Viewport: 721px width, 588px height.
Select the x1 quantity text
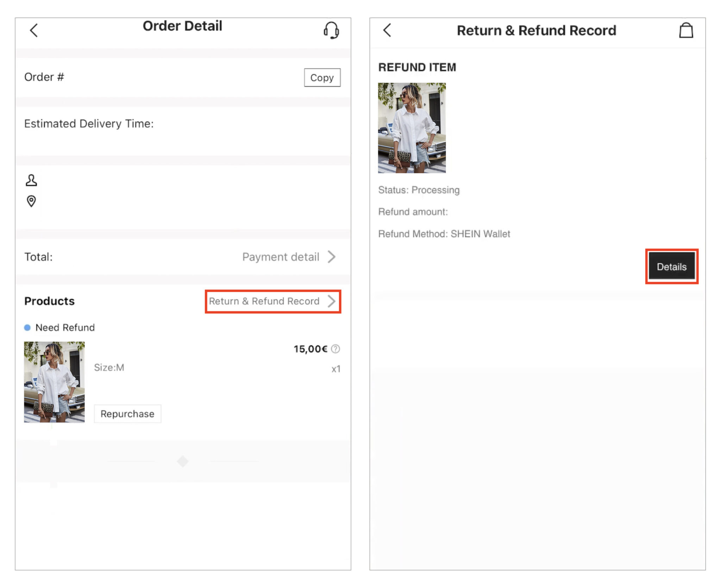tap(336, 369)
